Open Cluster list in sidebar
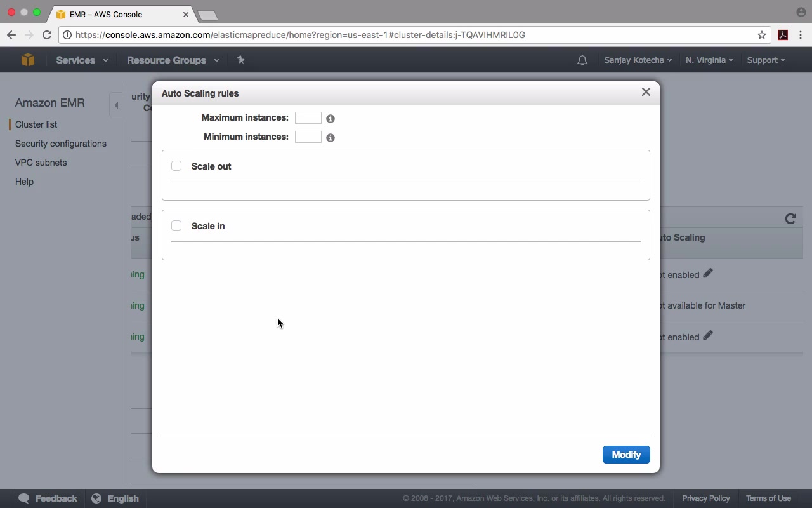The width and height of the screenshot is (812, 508). click(x=36, y=124)
